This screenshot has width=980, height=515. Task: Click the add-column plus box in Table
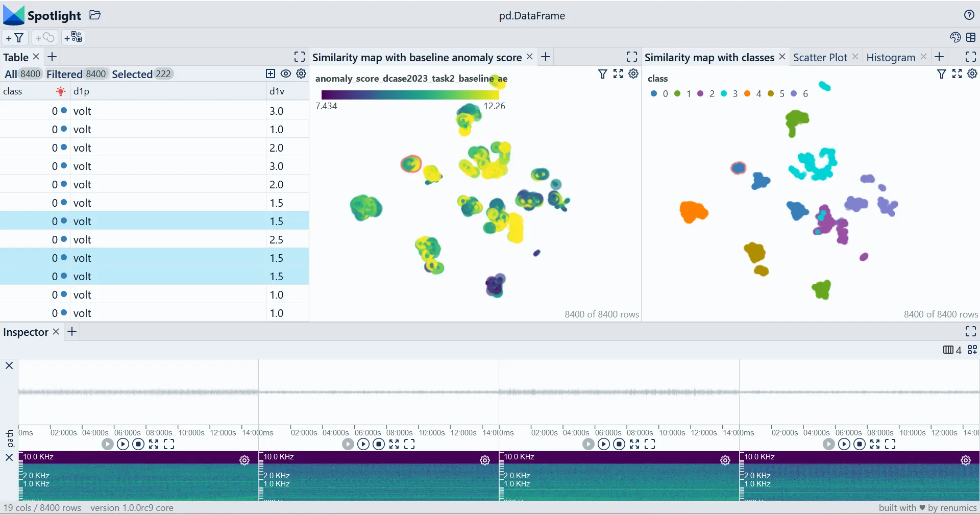pos(271,73)
